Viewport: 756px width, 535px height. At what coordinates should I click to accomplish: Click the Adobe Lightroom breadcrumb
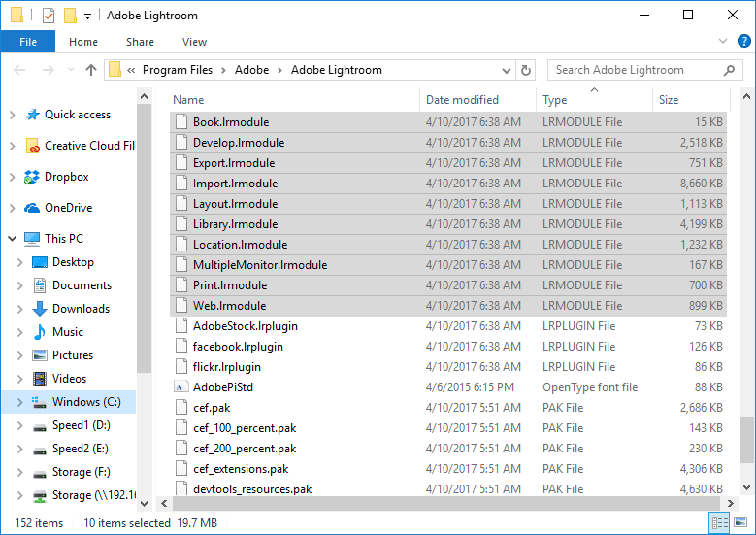click(x=336, y=70)
